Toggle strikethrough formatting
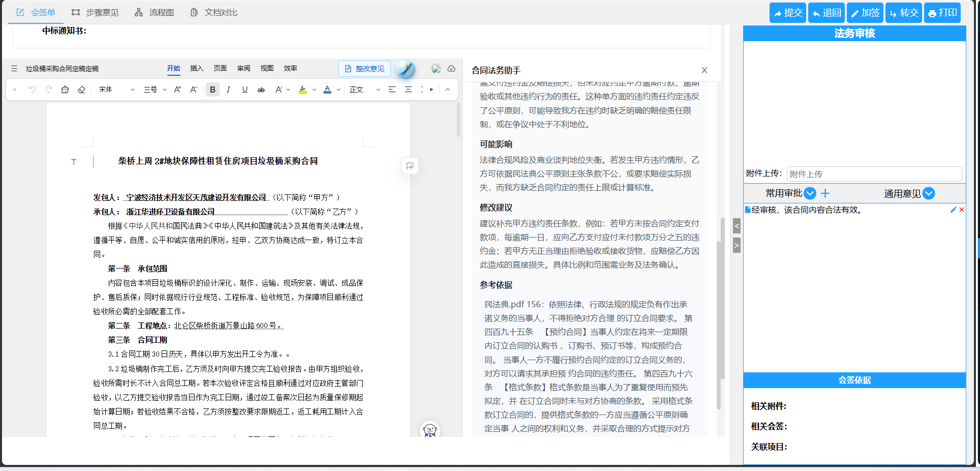Screen dimensions: 980x471 coord(261,90)
